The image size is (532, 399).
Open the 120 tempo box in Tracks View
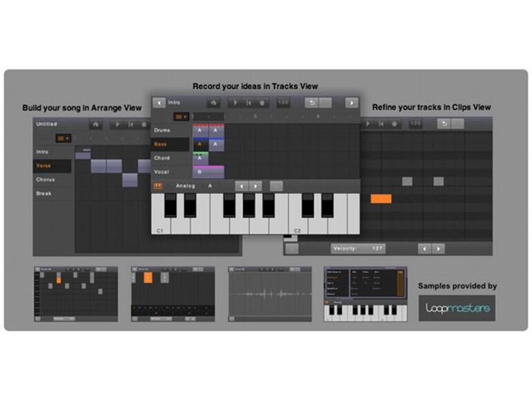283,103
